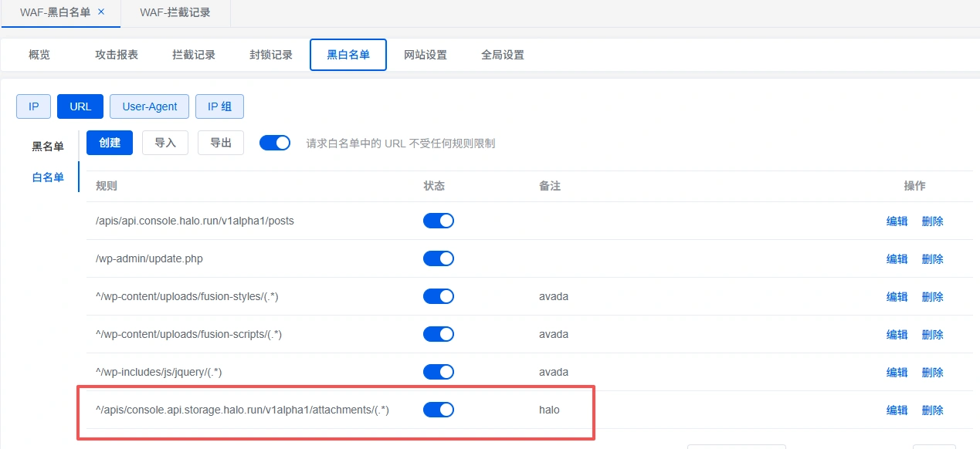Click the 状态 column header
Image resolution: width=980 pixels, height=449 pixels.
(434, 186)
